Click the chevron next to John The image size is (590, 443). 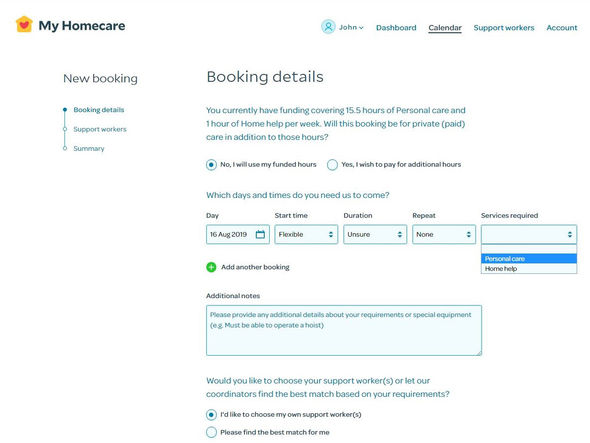(361, 28)
